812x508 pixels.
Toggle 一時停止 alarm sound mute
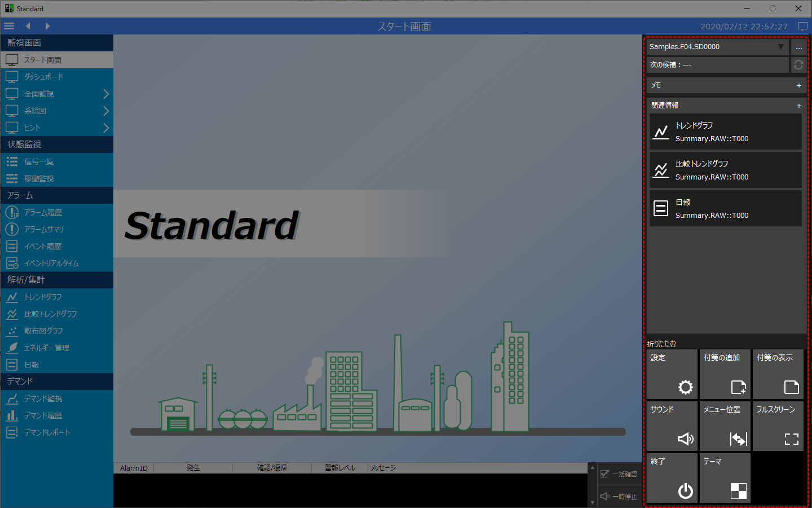tap(605, 496)
